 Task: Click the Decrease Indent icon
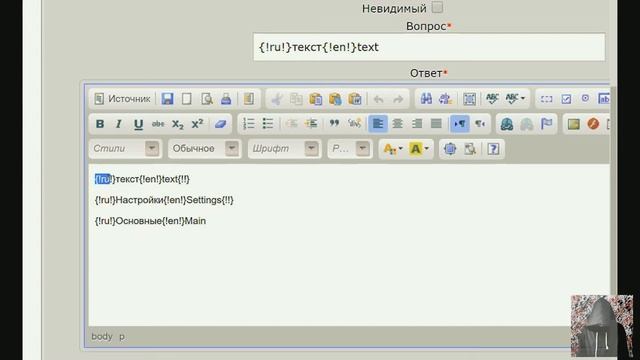tap(291, 124)
